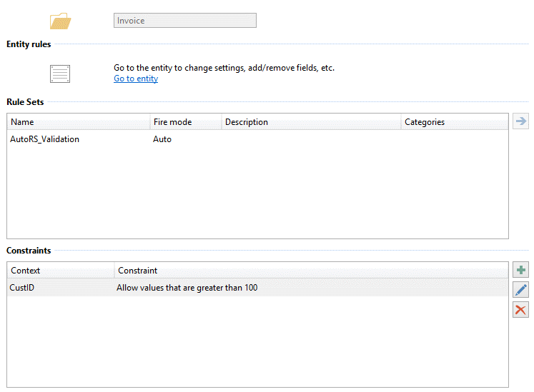Click the red X delete constraint icon
The width and height of the screenshot is (534, 392).
point(520,309)
